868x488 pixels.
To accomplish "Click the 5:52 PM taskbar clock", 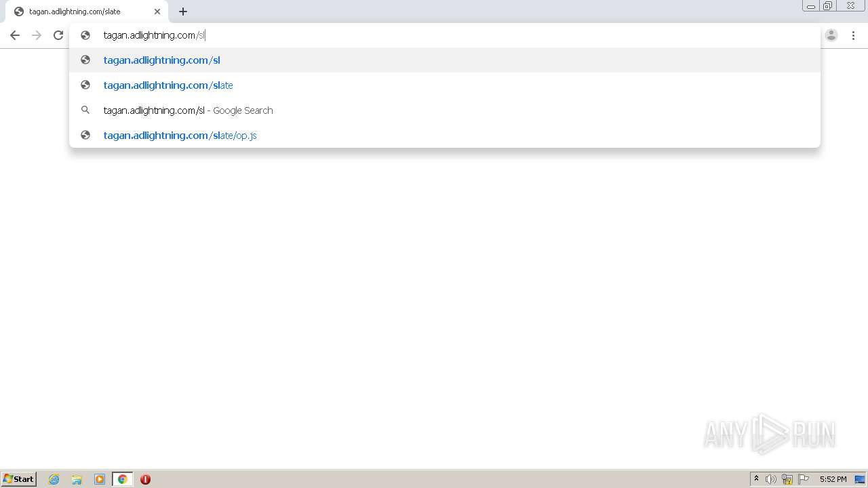I will (833, 479).
